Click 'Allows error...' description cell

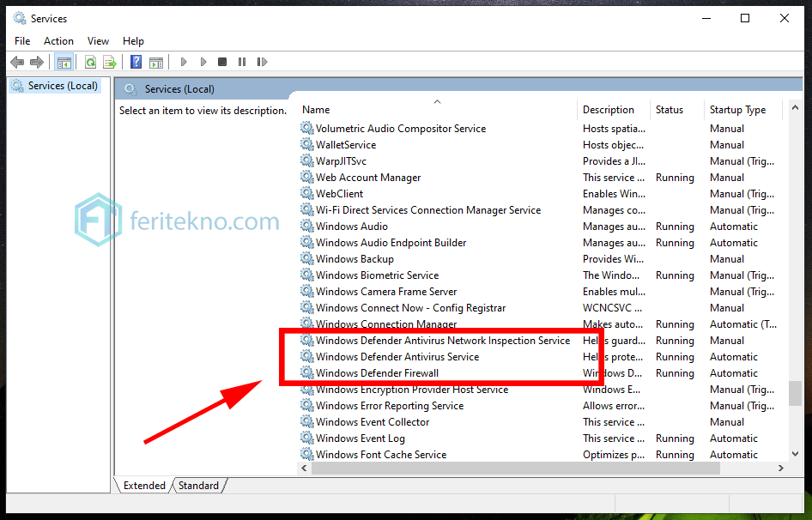(x=614, y=406)
